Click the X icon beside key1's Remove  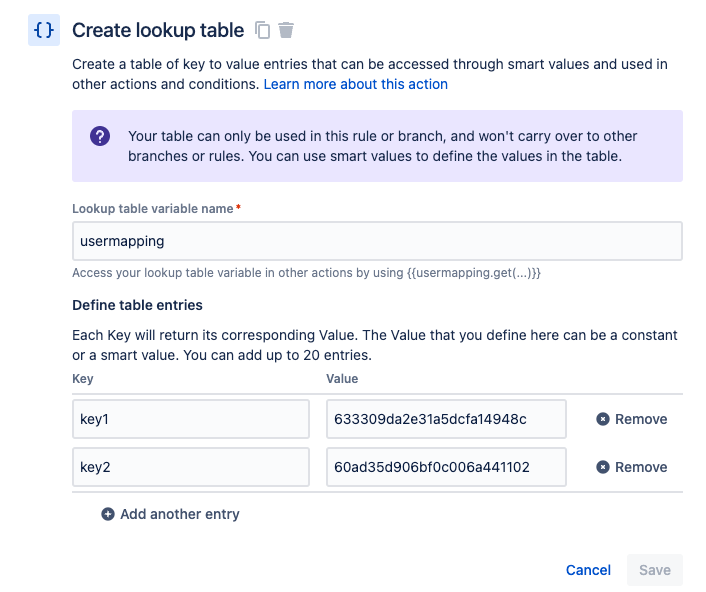[x=602, y=420]
